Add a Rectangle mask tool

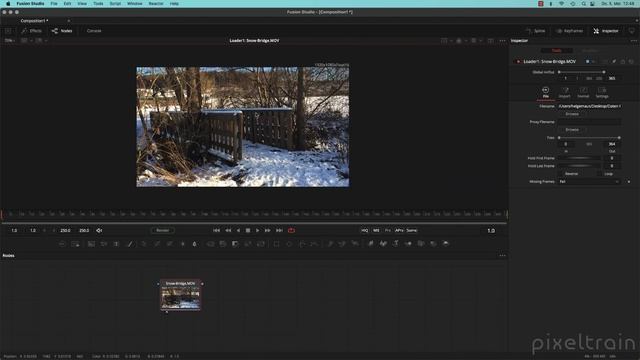tap(277, 244)
